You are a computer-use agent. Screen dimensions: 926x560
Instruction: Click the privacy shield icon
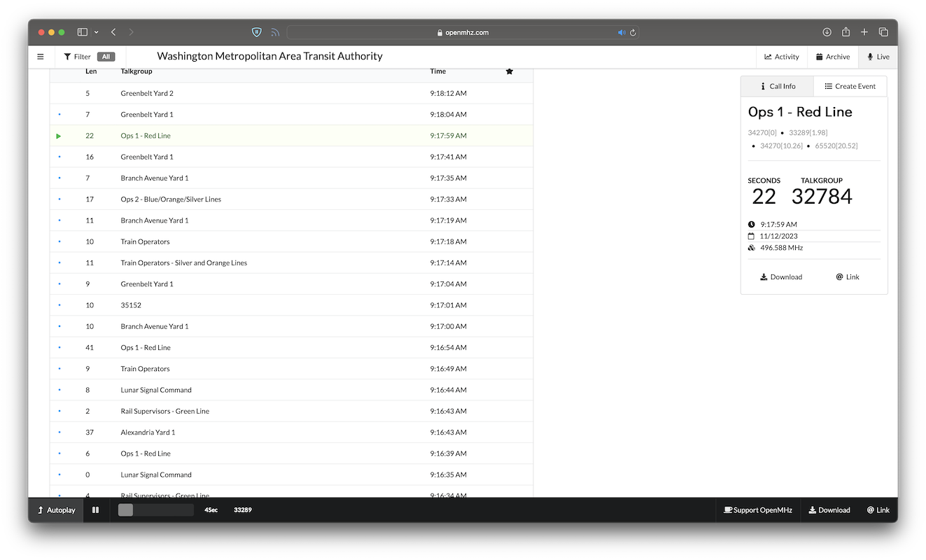coord(257,32)
